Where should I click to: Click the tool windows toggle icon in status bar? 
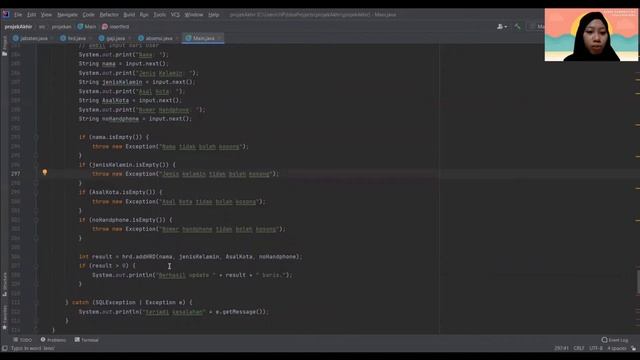pos(4,349)
